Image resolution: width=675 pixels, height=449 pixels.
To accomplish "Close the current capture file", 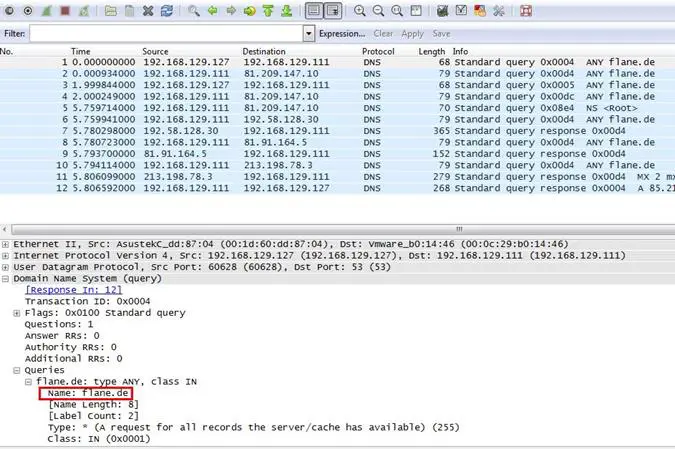I will pyautogui.click(x=148, y=11).
